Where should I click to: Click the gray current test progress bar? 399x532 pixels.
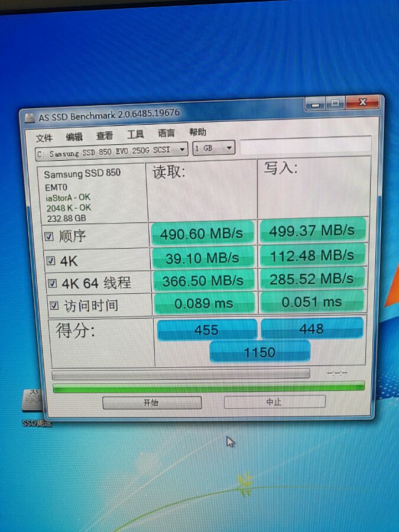(x=181, y=374)
